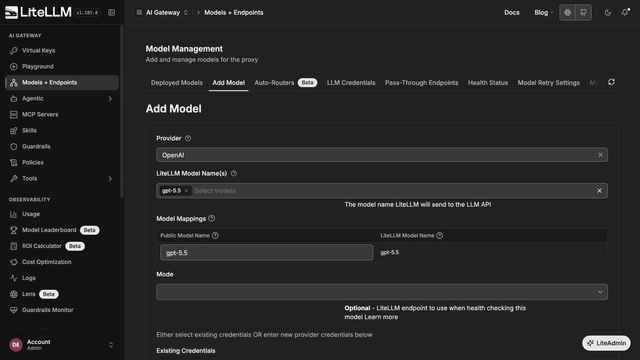The width and height of the screenshot is (640, 360).
Task: Open Model Retry Settings tab
Action: tap(549, 82)
